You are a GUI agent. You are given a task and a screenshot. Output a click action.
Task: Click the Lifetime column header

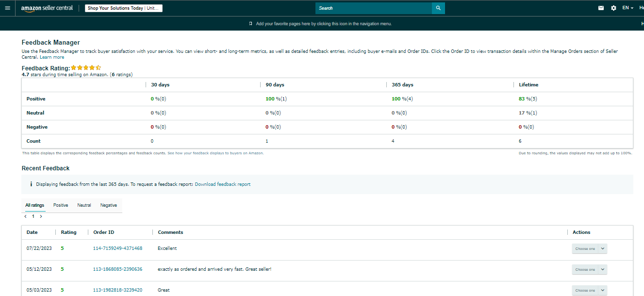point(528,85)
